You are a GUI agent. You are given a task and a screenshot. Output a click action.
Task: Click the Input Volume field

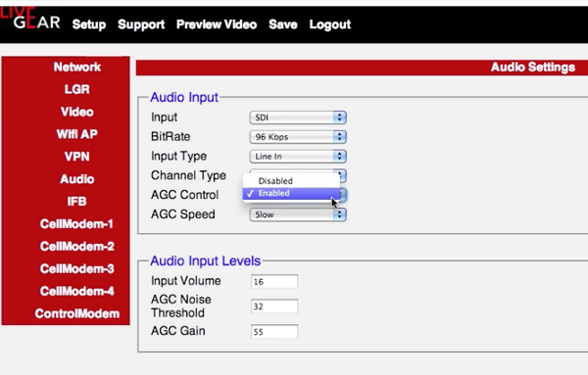[274, 282]
